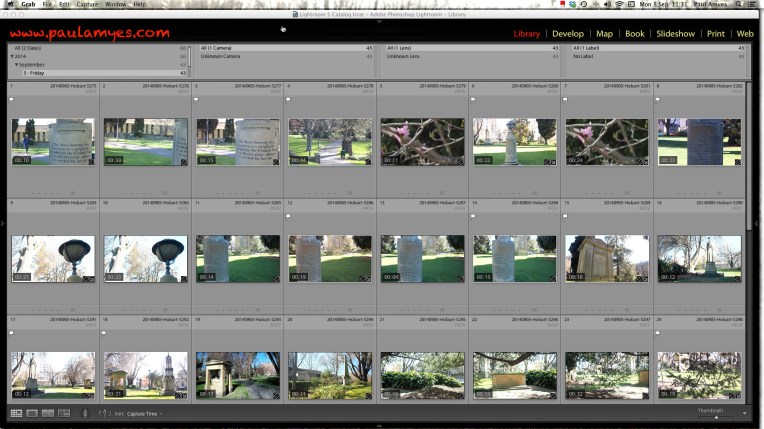Collapse the 2014 date tree entry
Image resolution: width=764 pixels, height=429 pixels.
point(10,56)
